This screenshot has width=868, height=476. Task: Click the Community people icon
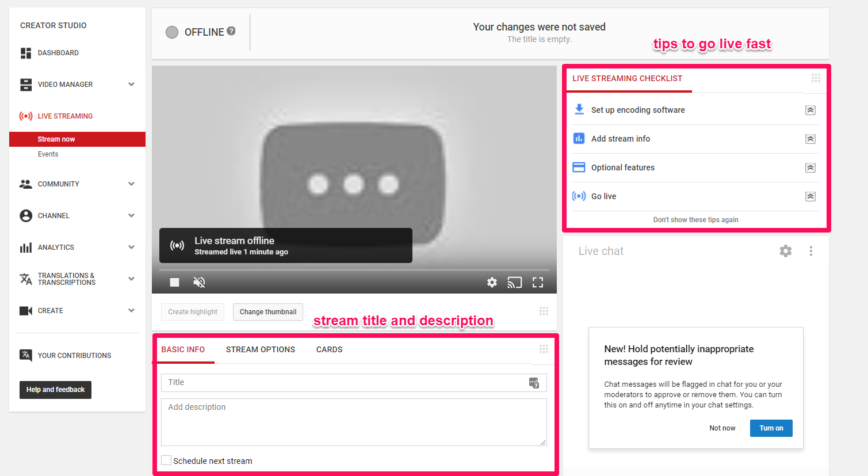[x=26, y=184]
